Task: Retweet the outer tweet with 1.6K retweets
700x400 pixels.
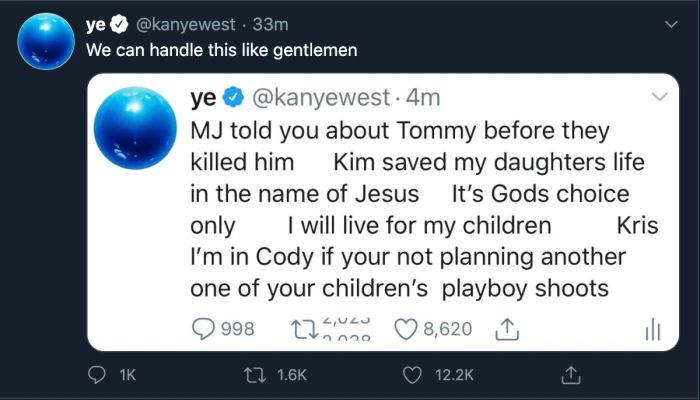Action: point(255,375)
